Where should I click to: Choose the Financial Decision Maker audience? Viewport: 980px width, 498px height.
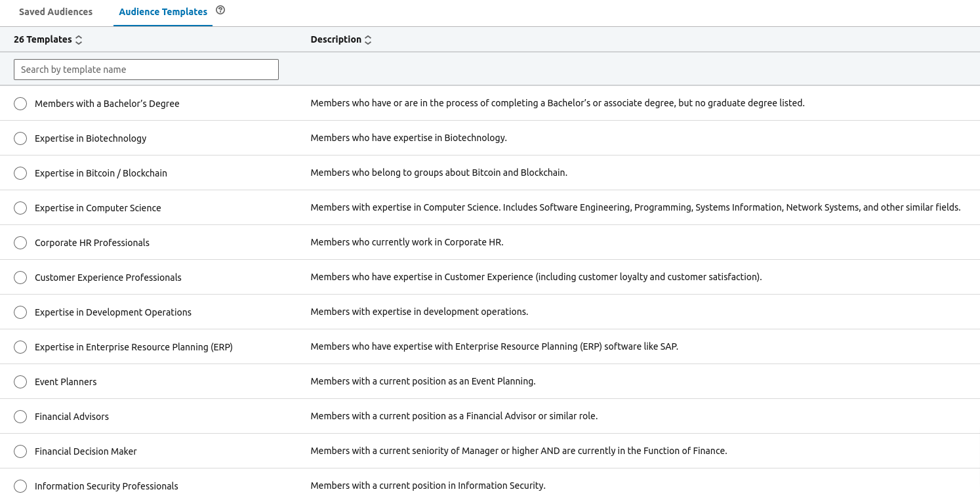pos(20,451)
